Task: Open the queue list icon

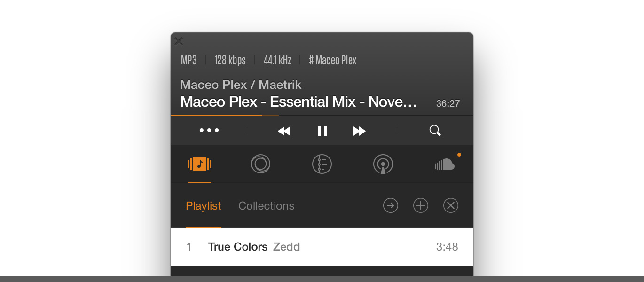Action: tap(322, 164)
